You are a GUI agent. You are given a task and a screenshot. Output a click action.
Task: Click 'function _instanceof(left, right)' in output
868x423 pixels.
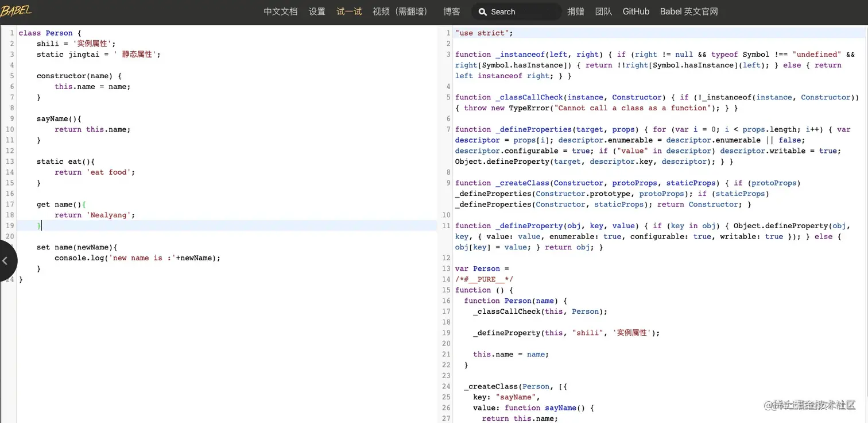point(529,55)
